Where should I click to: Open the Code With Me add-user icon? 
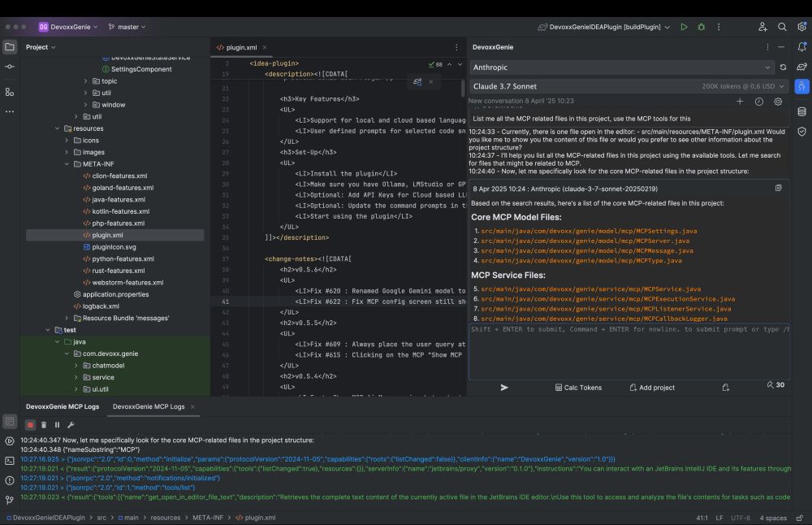click(x=762, y=27)
